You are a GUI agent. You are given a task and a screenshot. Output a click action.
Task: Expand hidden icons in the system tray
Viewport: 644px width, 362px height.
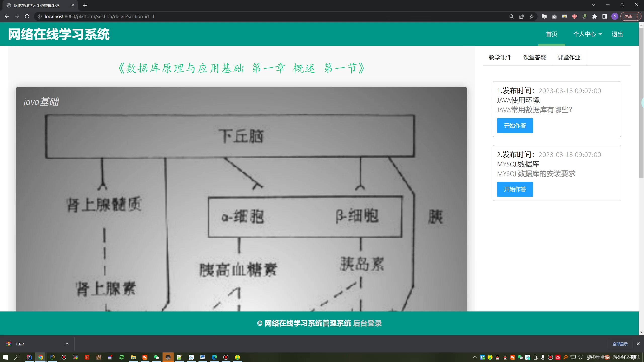[x=475, y=357]
